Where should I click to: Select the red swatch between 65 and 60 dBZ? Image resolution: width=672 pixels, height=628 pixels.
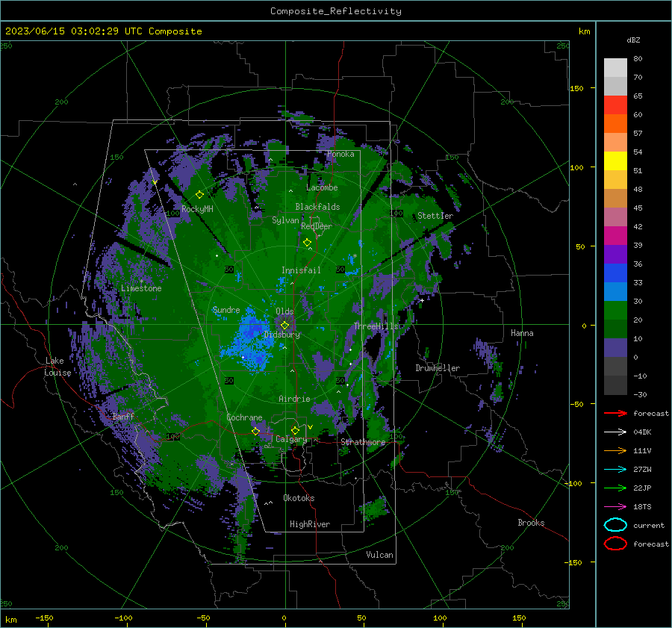[x=615, y=105]
